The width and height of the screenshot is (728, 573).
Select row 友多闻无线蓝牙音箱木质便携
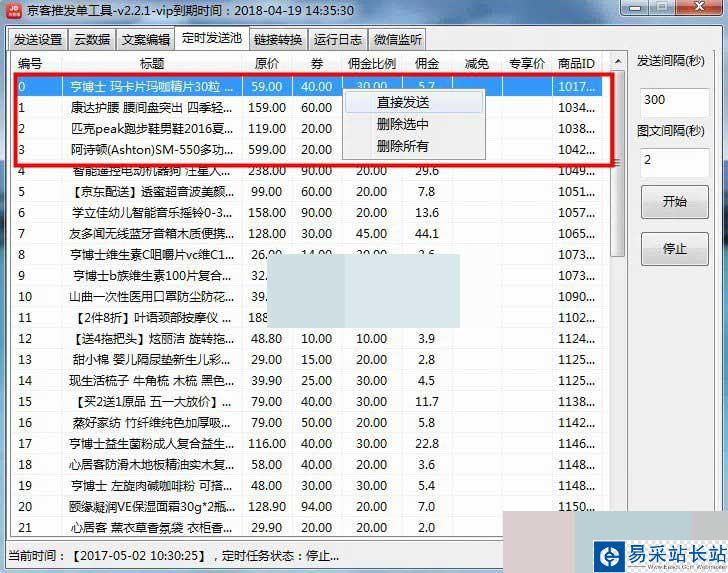[309, 234]
